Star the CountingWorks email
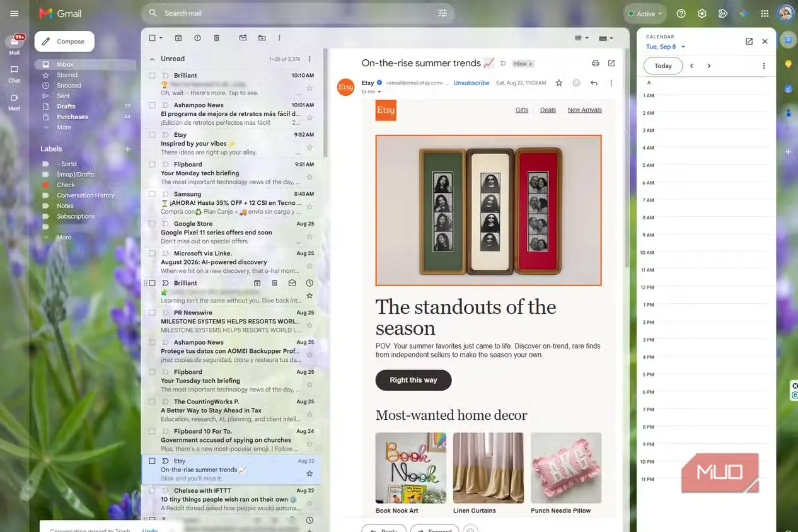This screenshot has height=532, width=798. tap(309, 414)
